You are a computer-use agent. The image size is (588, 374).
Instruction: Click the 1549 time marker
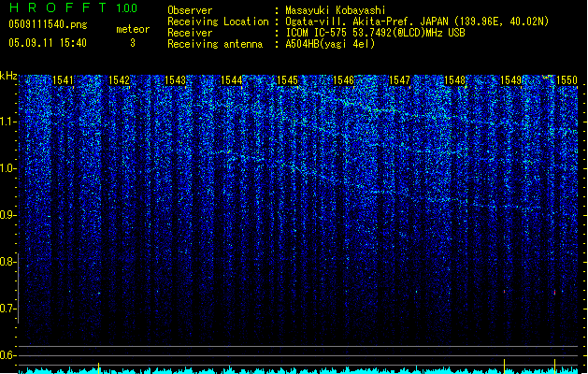pos(511,80)
